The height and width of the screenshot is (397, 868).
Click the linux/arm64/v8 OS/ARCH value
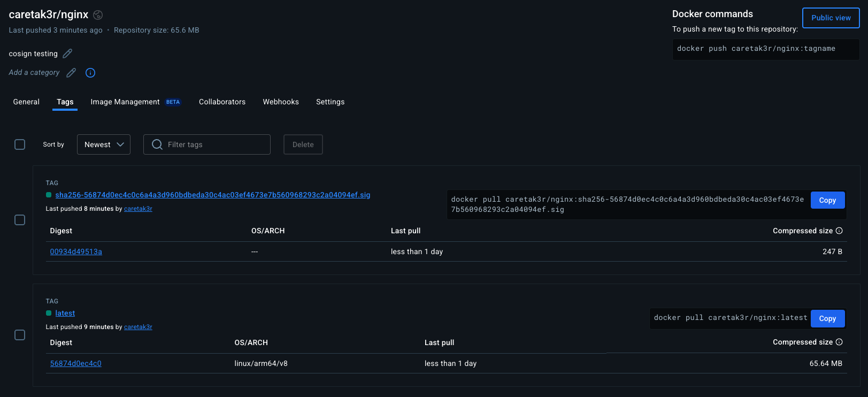[261, 363]
